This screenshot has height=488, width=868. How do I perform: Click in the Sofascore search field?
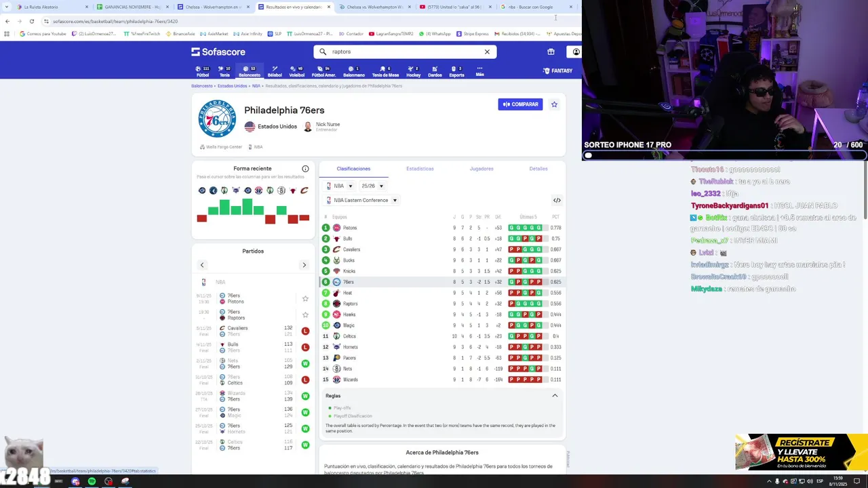(405, 52)
